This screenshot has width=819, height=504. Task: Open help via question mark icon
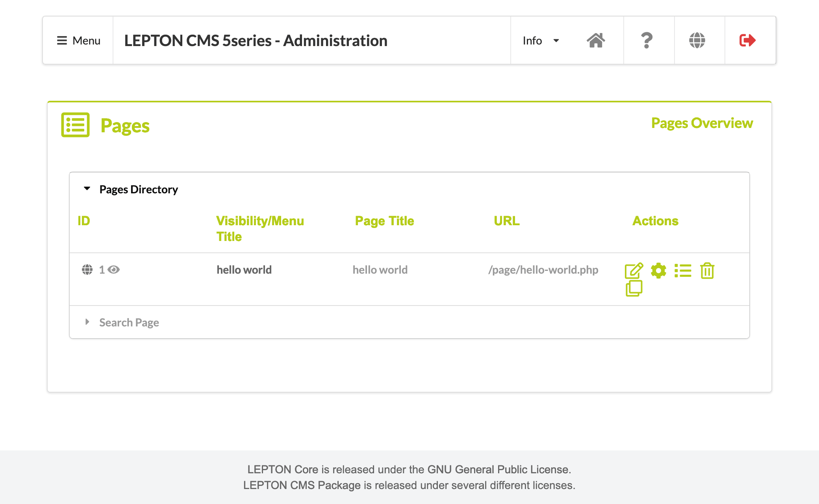[x=647, y=40]
